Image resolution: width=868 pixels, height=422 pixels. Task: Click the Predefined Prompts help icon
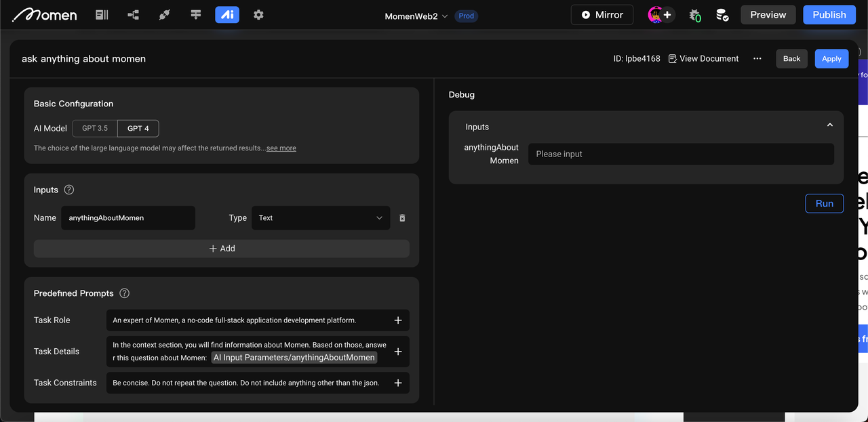(x=124, y=293)
